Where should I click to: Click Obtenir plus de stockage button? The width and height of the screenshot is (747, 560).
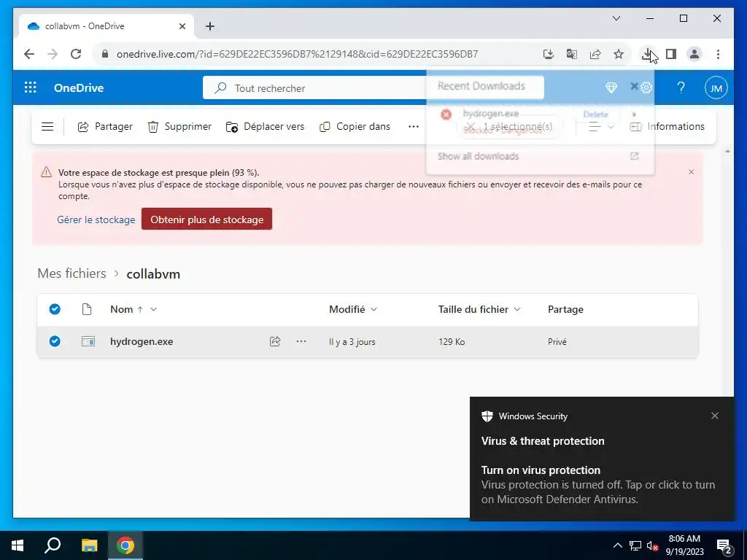[x=206, y=219]
